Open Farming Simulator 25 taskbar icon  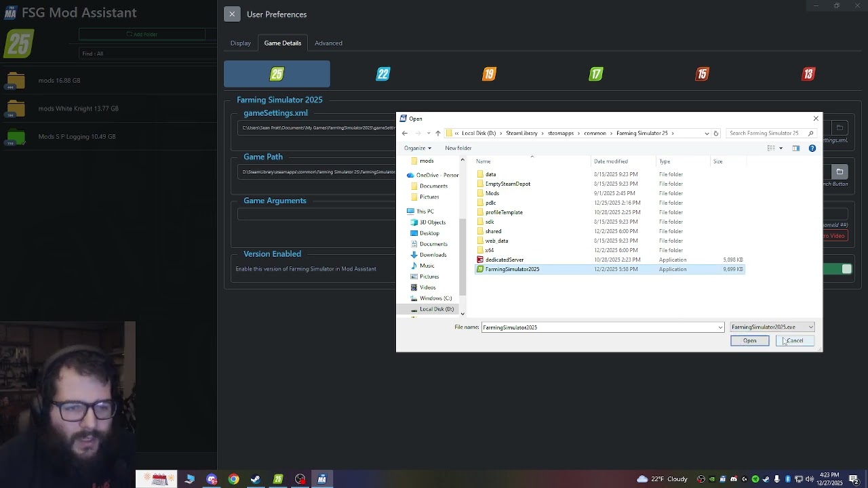[x=278, y=479]
